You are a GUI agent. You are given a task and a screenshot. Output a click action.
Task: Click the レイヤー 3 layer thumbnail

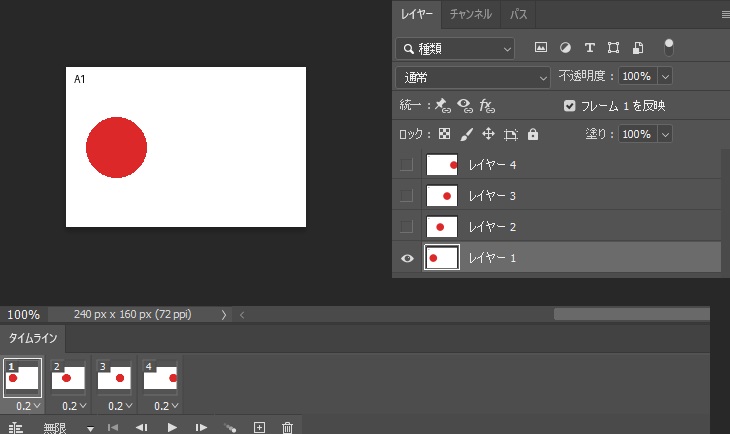(x=442, y=196)
